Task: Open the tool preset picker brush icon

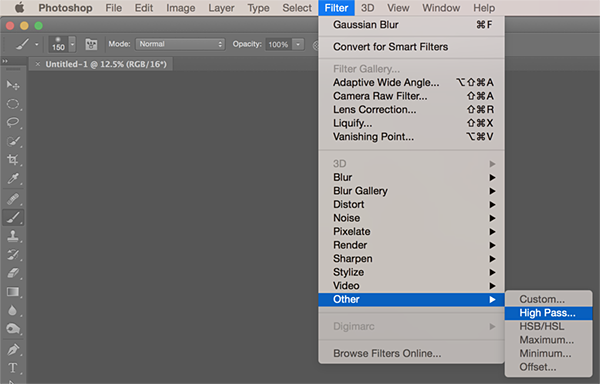Action: click(x=23, y=44)
